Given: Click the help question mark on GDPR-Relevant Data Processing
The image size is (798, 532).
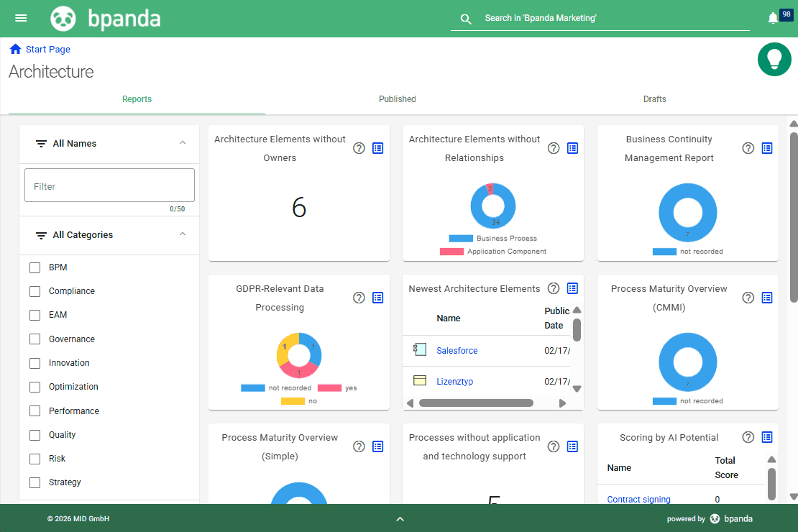Looking at the screenshot, I should [x=359, y=297].
